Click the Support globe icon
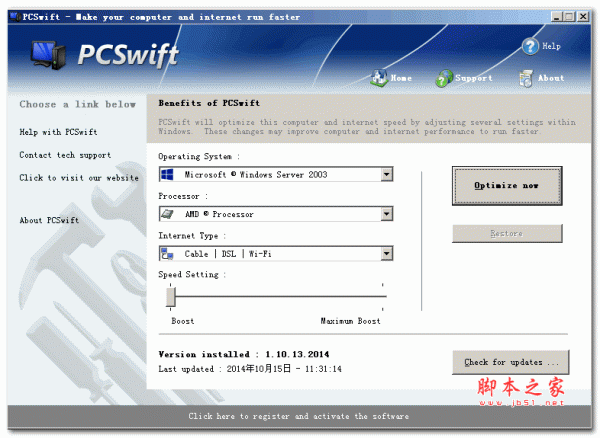 [x=444, y=78]
